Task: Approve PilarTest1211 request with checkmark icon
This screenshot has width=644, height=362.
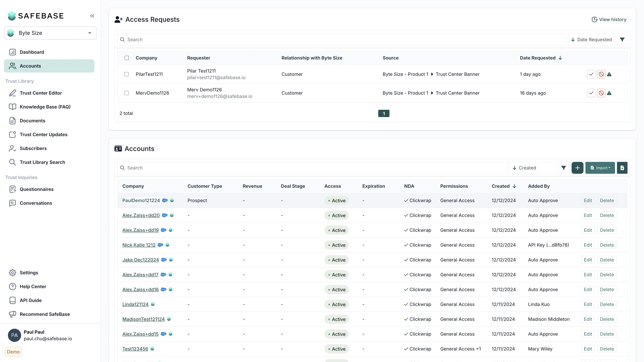Action: 591,74
